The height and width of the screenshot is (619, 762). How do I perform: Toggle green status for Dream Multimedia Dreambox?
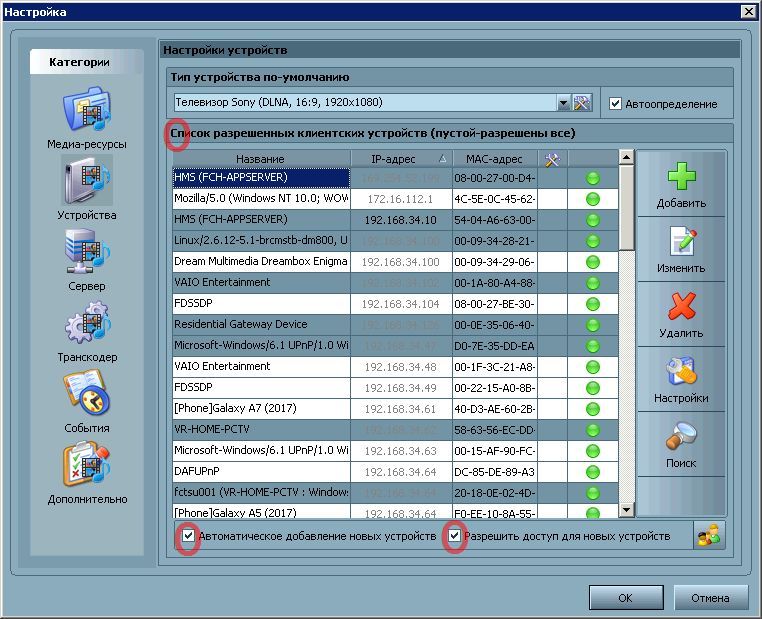tap(592, 262)
